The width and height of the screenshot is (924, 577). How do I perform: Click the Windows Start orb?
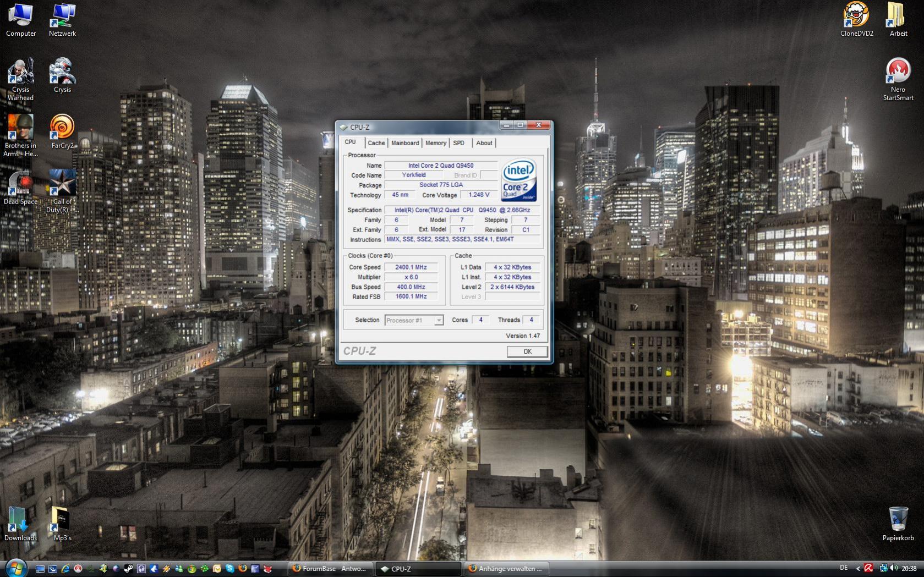coord(16,569)
